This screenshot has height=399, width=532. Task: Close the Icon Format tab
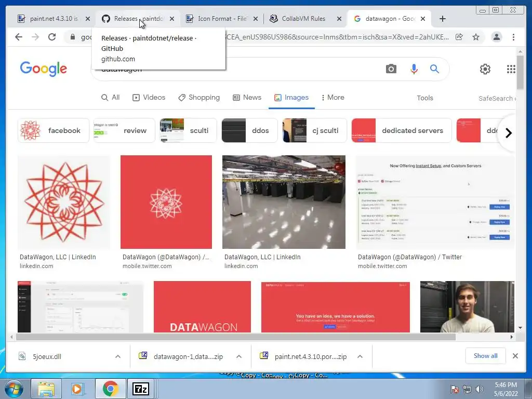[256, 19]
